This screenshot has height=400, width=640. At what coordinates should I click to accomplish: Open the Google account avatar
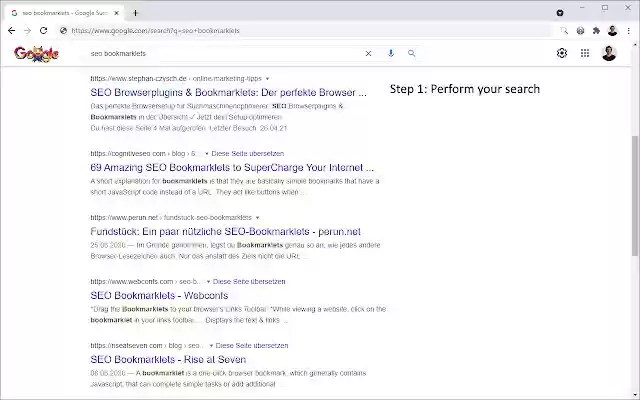click(609, 53)
